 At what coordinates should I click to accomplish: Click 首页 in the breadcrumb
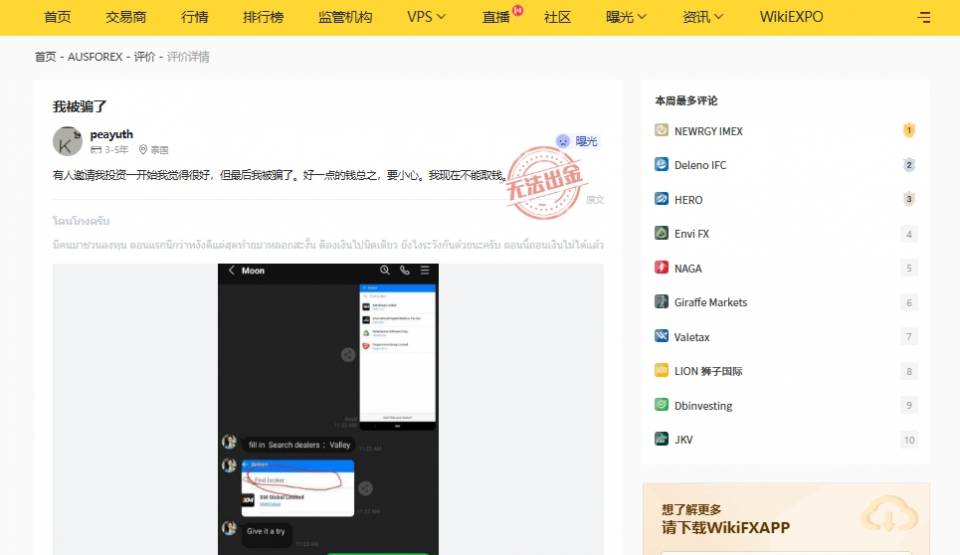click(x=45, y=57)
